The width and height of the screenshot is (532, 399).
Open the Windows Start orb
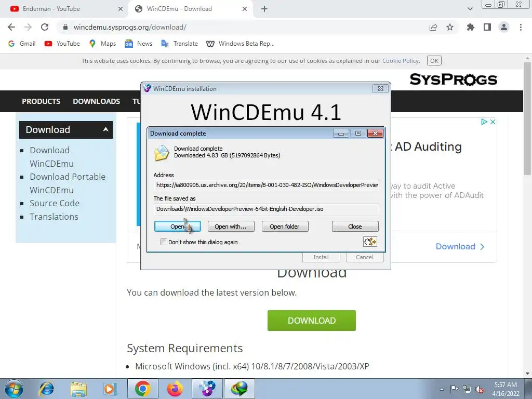14,389
